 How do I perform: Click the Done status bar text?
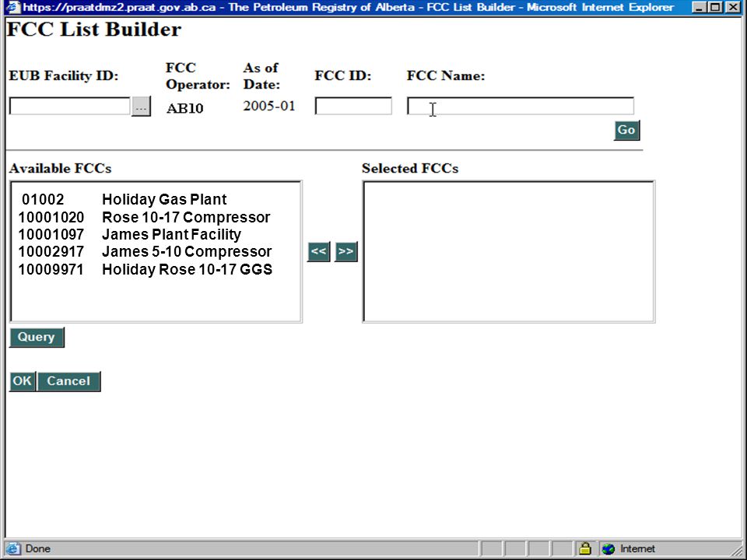(x=38, y=548)
